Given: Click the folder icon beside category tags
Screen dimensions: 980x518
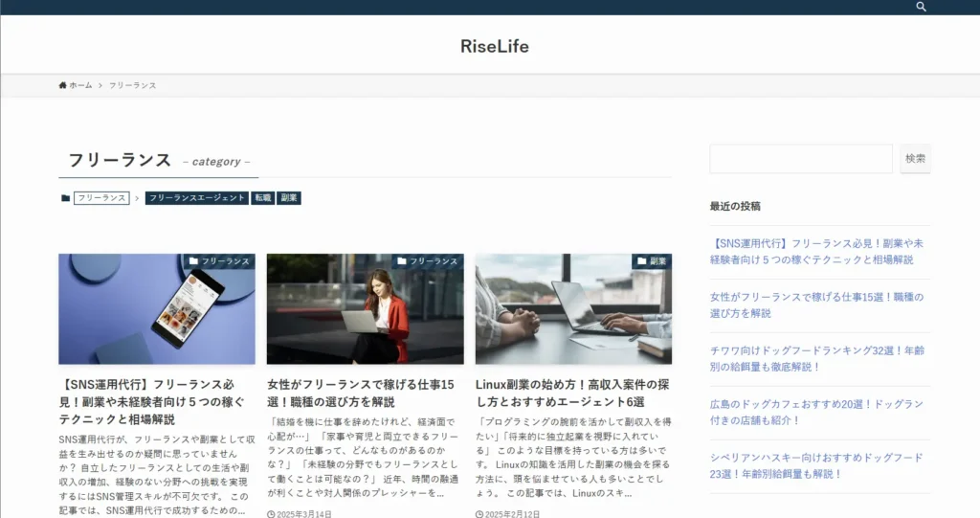Looking at the screenshot, I should [x=66, y=197].
